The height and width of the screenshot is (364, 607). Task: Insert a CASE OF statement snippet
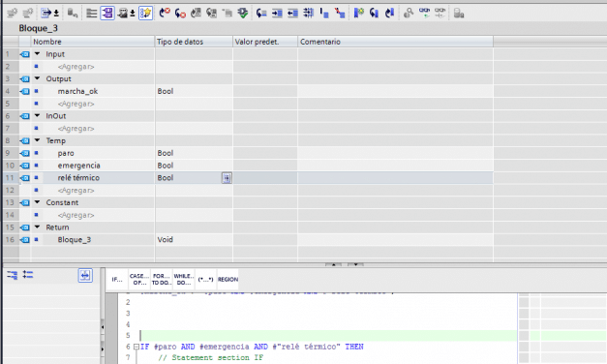[x=139, y=279]
